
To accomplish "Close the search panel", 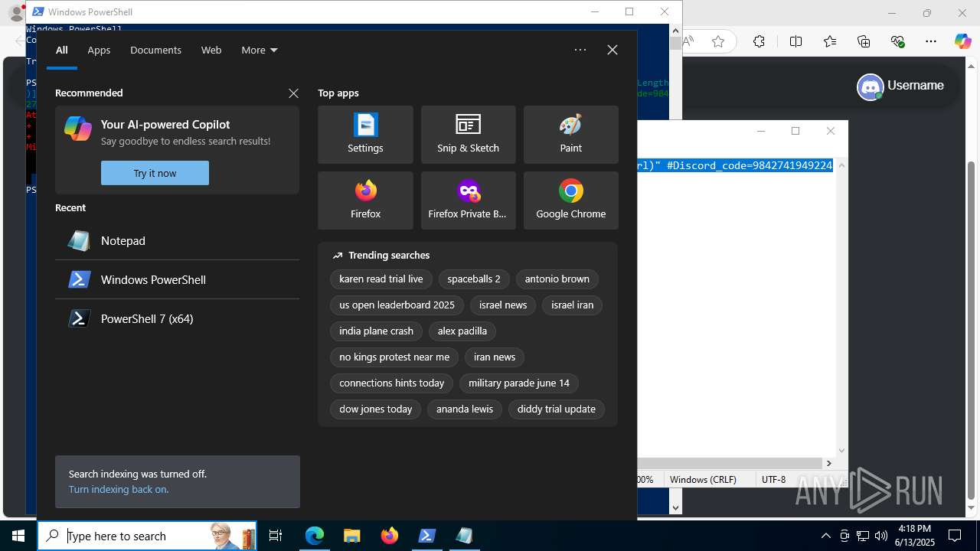I will tap(612, 50).
